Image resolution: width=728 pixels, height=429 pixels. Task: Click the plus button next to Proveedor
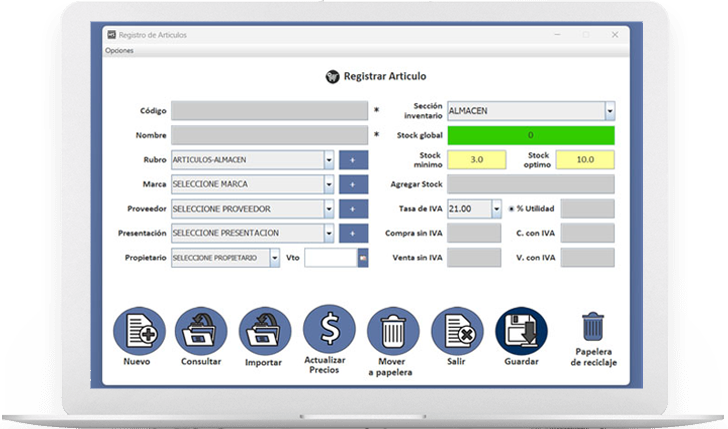(353, 209)
